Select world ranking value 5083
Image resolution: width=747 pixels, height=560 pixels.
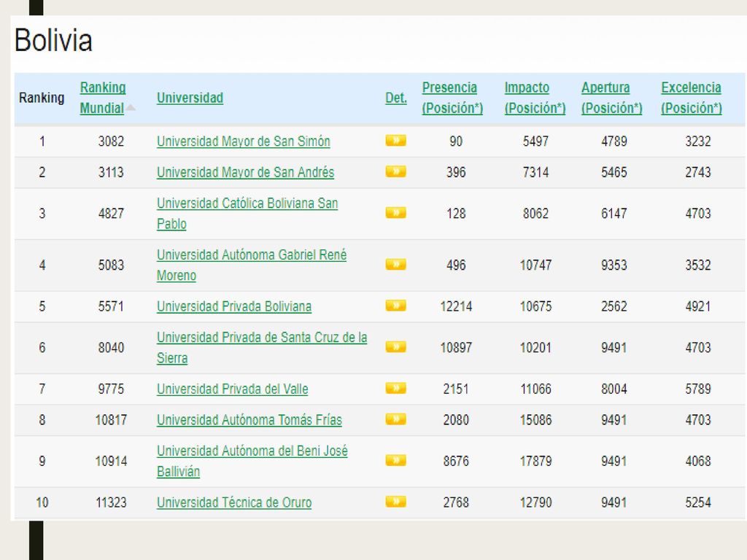(111, 265)
